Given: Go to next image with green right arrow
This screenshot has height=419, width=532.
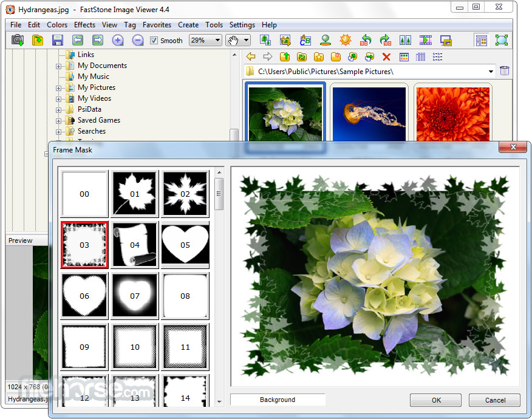Looking at the screenshot, I should (98, 40).
